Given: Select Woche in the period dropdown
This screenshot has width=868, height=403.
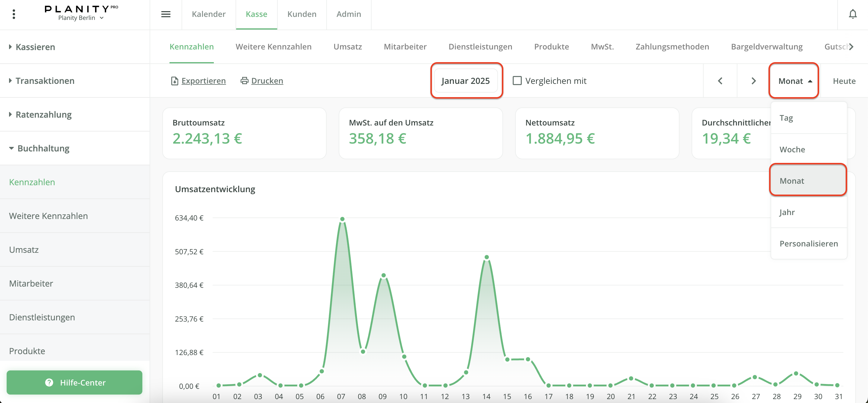Looking at the screenshot, I should (809, 149).
